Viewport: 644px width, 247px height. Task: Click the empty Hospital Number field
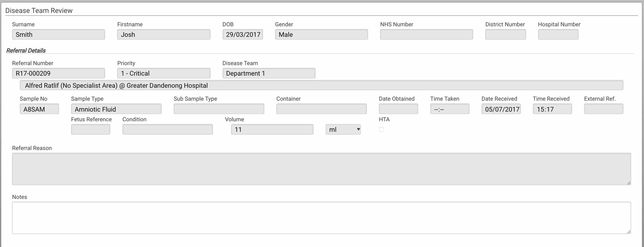(x=558, y=34)
